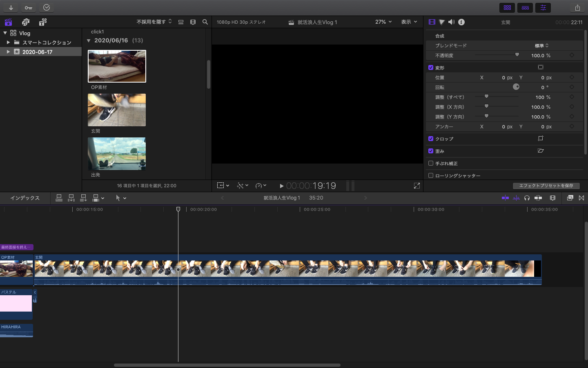Select the 出発 clip thumbnail
588x368 pixels.
[x=117, y=154]
